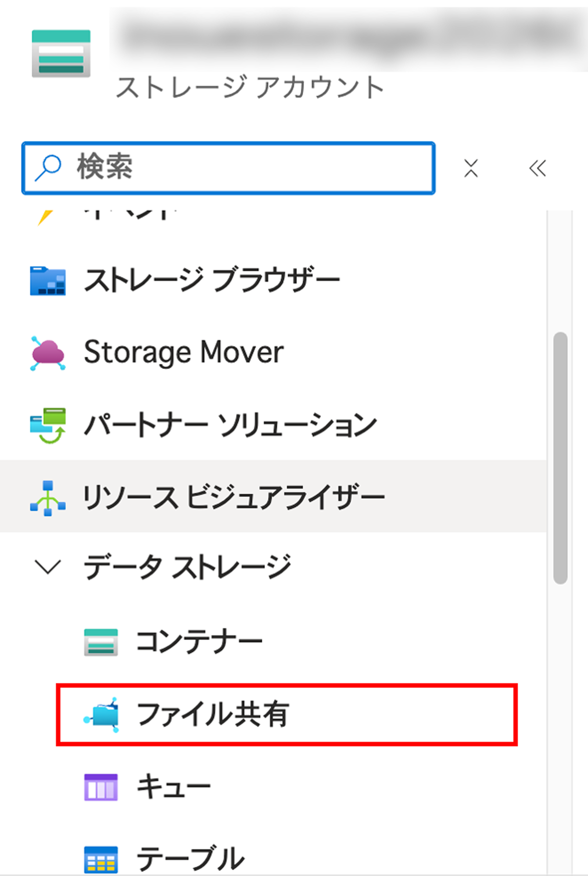Viewport: 588px width, 876px height.
Task: Open ファイル共有 under data storage
Action: click(213, 714)
